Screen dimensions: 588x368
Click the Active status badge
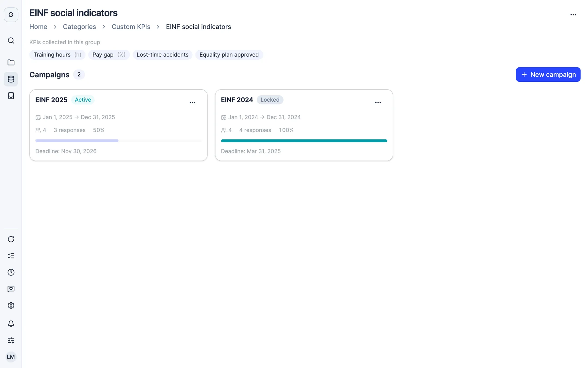pyautogui.click(x=83, y=100)
